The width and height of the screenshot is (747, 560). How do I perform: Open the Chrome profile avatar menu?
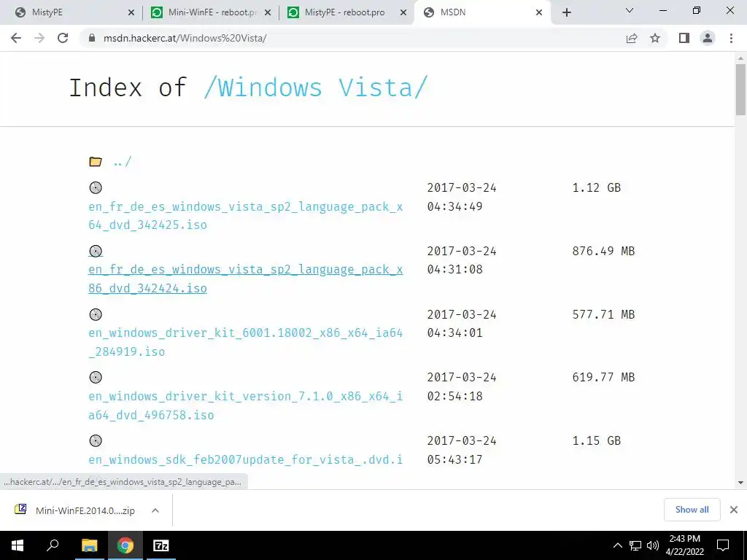click(x=708, y=38)
